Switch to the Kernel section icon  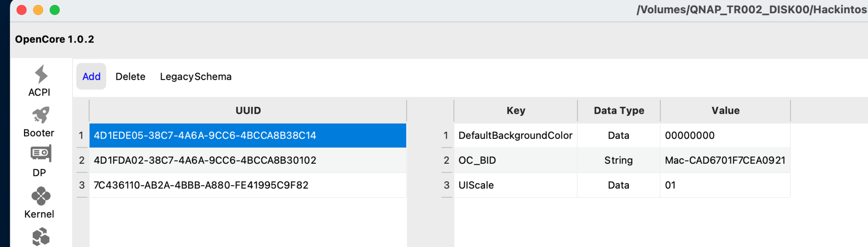pos(41,196)
